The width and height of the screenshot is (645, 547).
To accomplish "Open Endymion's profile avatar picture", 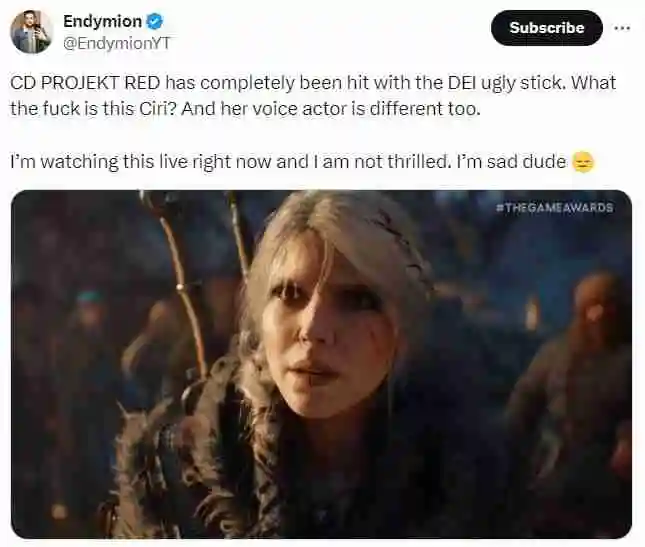I will 32,32.
